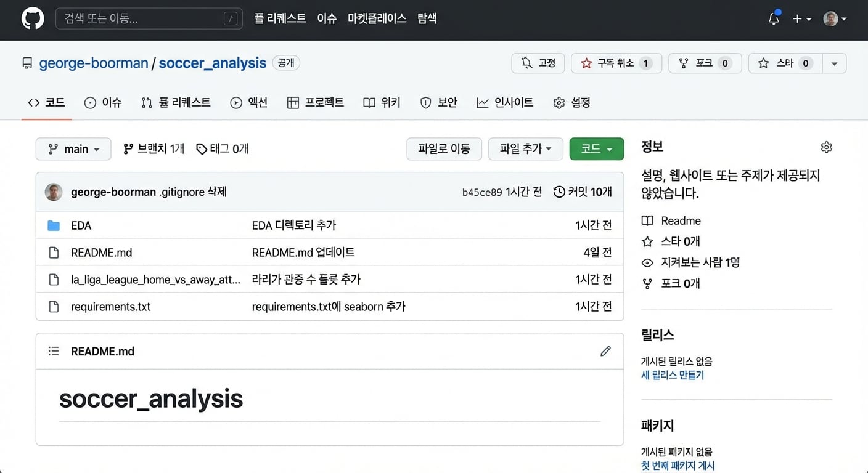Open requirements.txt file
868x473 pixels.
(110, 307)
